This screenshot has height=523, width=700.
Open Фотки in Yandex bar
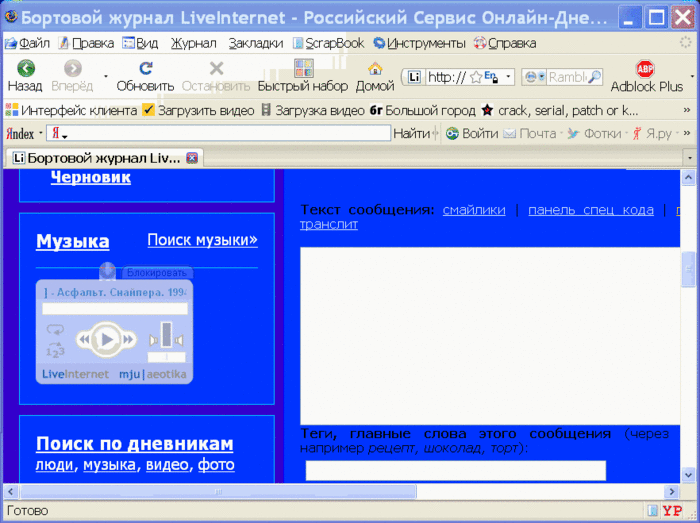pyautogui.click(x=594, y=133)
